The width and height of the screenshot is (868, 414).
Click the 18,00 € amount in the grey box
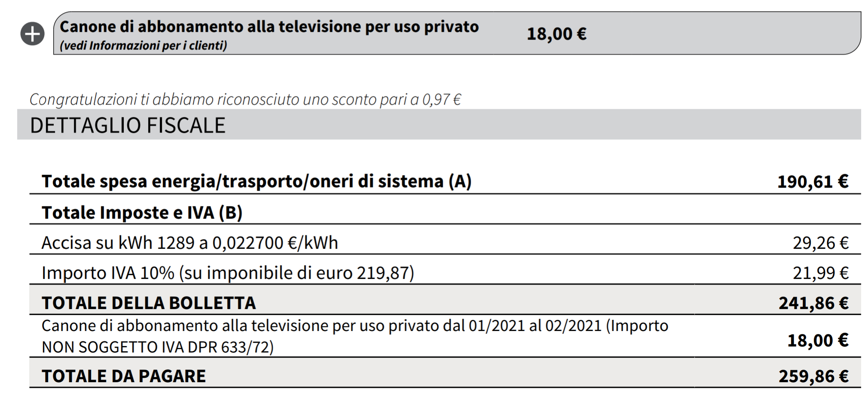click(x=556, y=34)
